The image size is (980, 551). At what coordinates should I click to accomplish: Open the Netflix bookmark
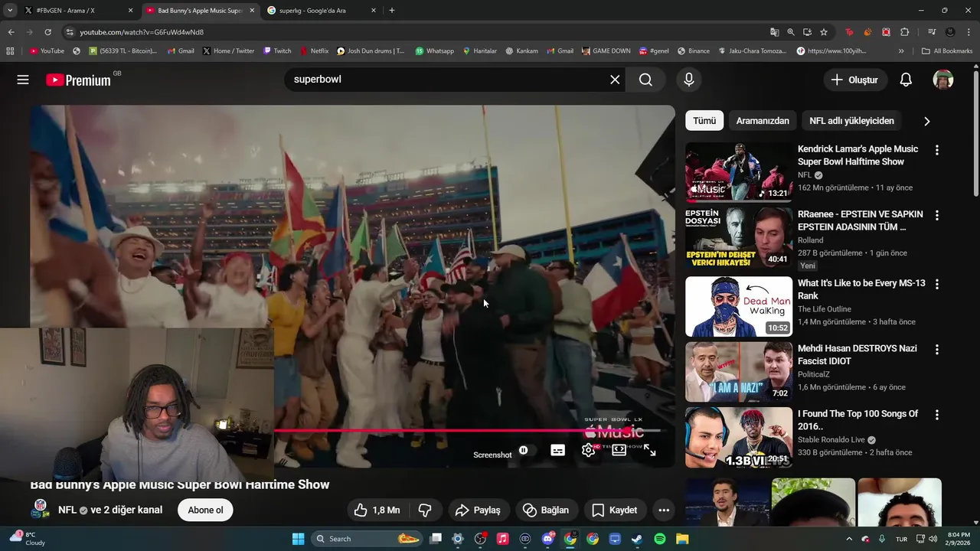(x=314, y=51)
